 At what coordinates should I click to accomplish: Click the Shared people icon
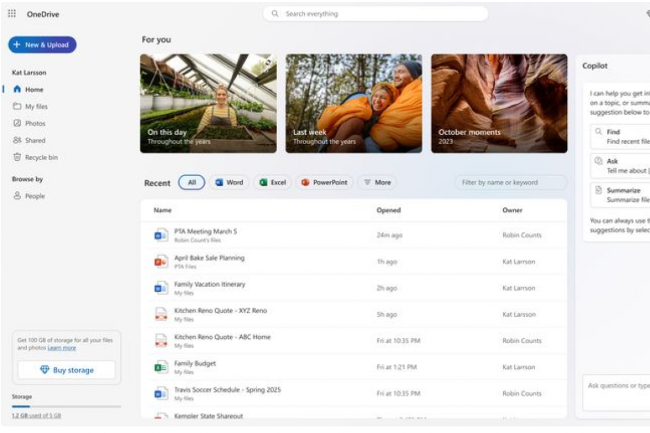pos(17,140)
